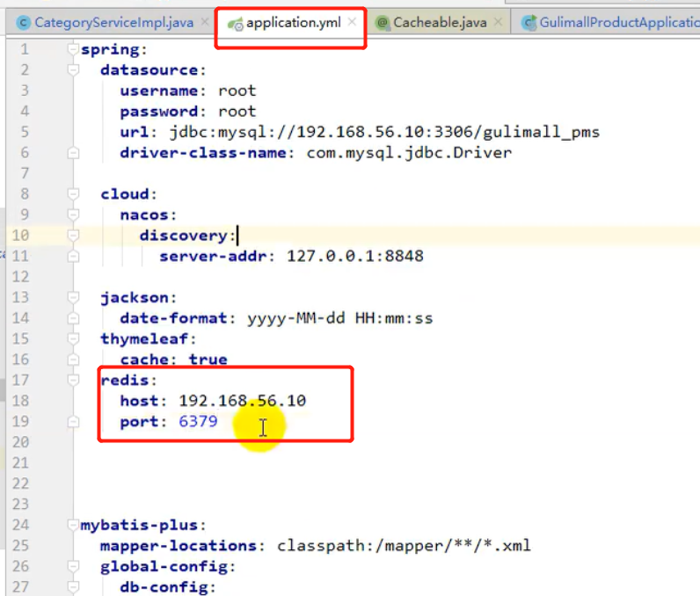Click com.mysql.jdbc.Driver value

click(409, 153)
